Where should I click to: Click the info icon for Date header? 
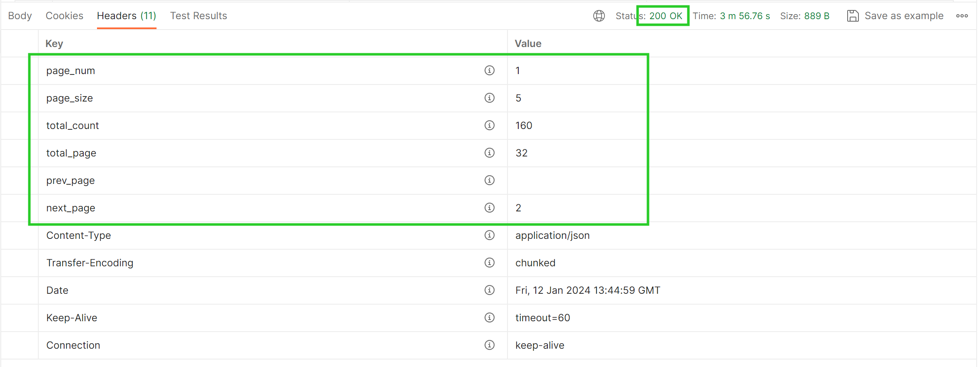tap(489, 290)
